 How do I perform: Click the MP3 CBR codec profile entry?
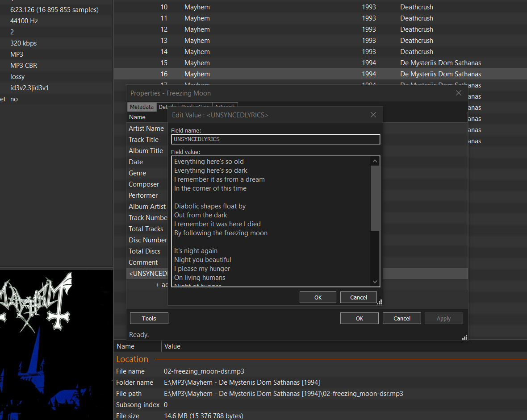[x=24, y=66]
